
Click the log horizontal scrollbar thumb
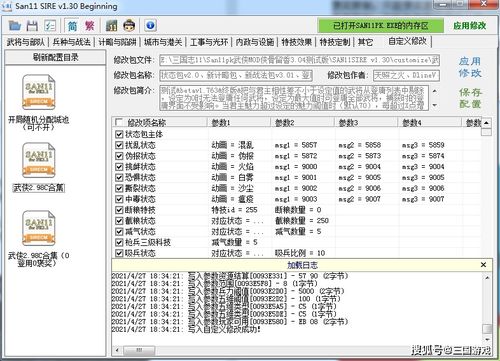[139, 350]
